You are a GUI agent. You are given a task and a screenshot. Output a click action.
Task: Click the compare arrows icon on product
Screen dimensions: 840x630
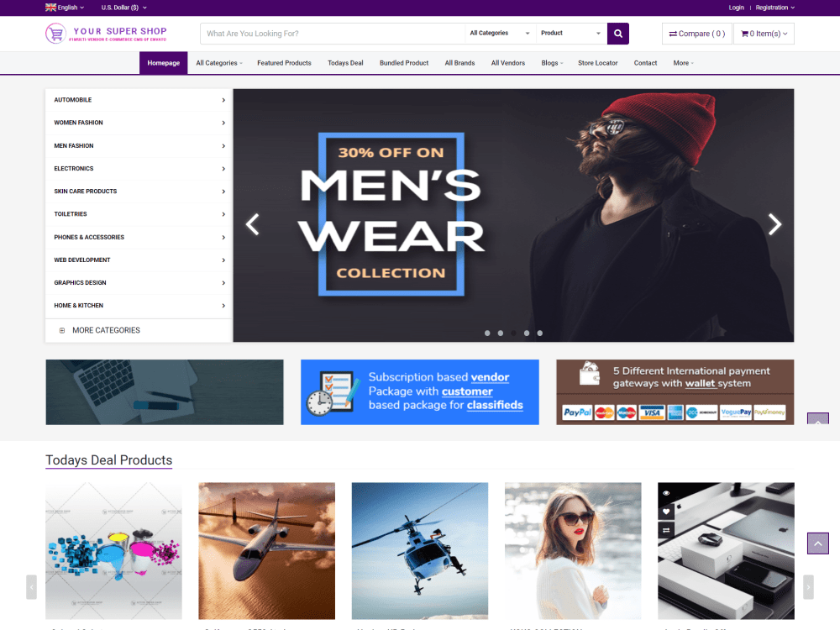click(x=666, y=530)
